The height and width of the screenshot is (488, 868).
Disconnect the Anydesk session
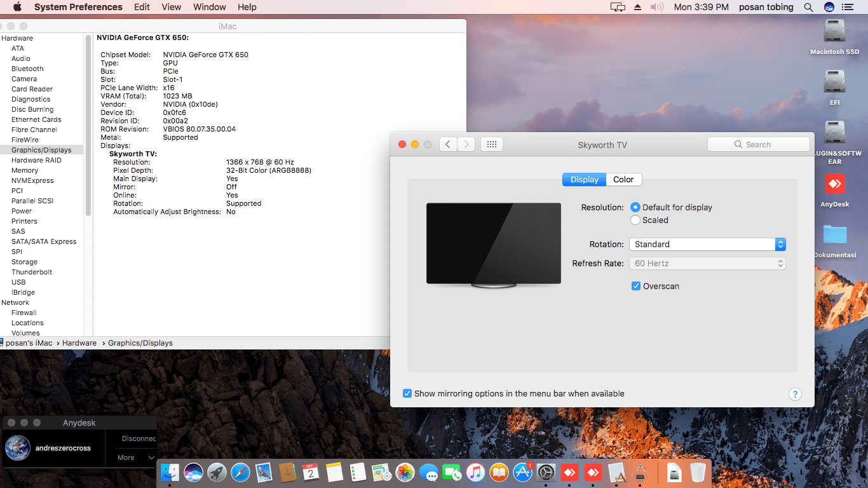(x=139, y=438)
